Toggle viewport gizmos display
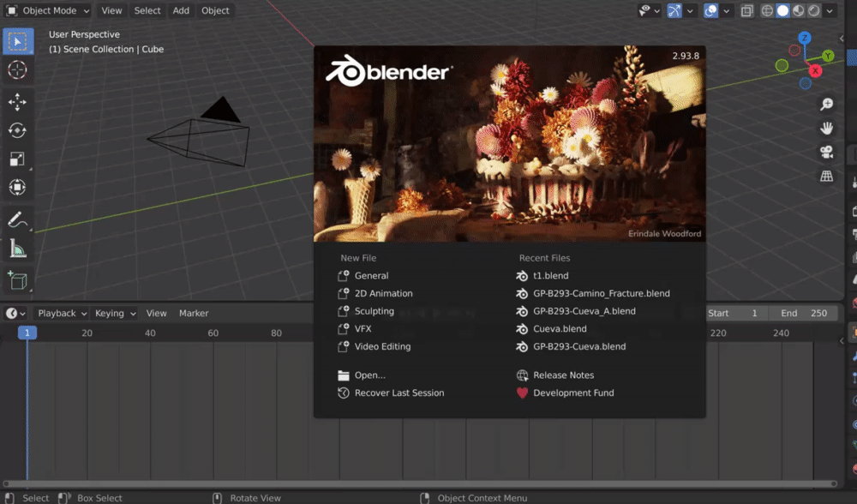 pos(674,10)
